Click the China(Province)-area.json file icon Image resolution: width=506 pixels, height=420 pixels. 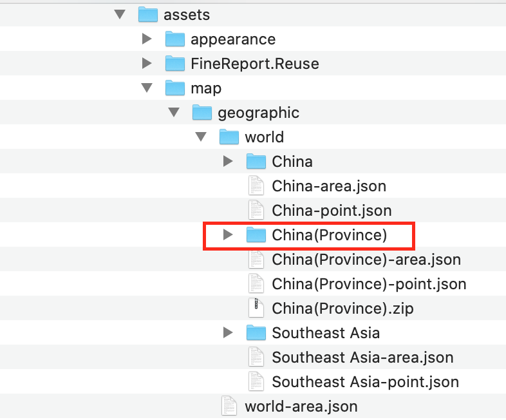(x=256, y=259)
